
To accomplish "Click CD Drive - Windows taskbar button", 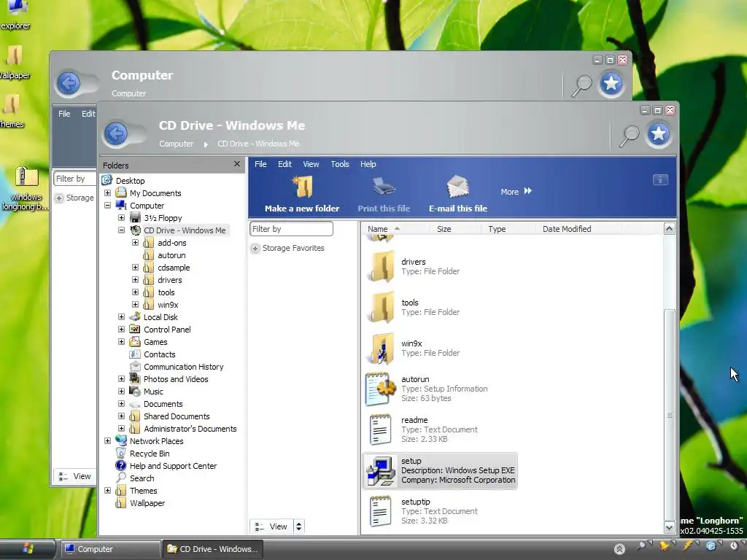I will pos(212,549).
